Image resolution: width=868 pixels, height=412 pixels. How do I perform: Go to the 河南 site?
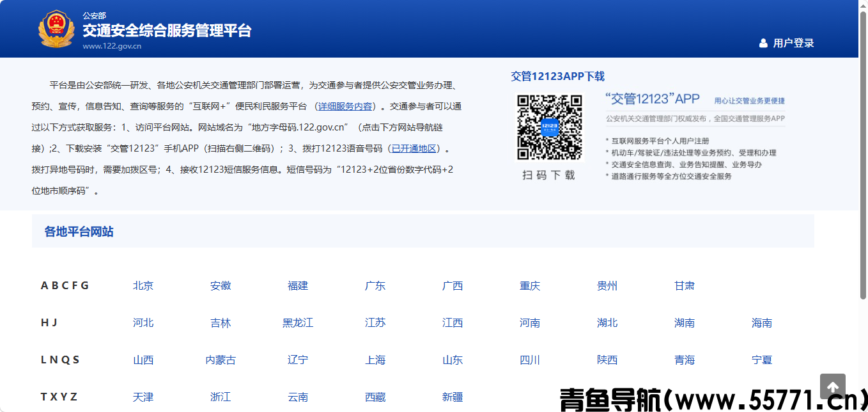point(530,323)
